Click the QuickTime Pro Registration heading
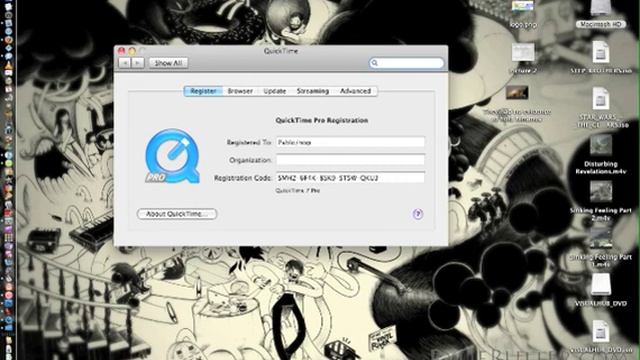The image size is (640, 360). (322, 120)
